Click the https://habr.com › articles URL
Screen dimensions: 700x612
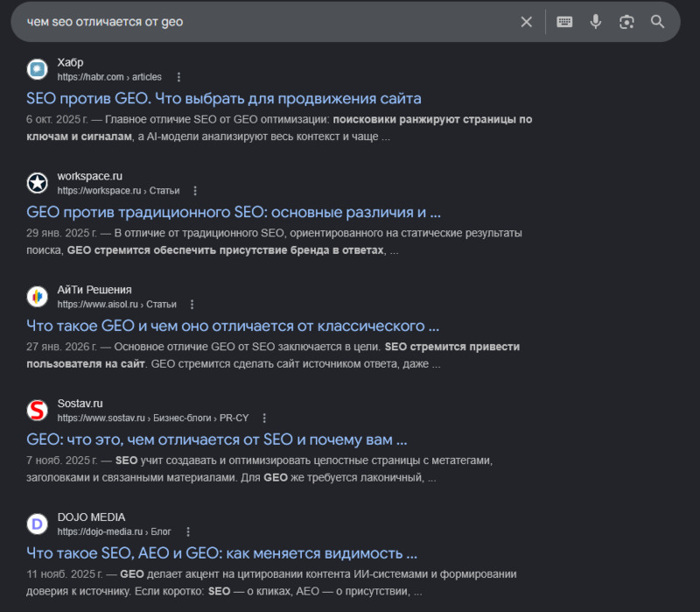[x=109, y=77]
